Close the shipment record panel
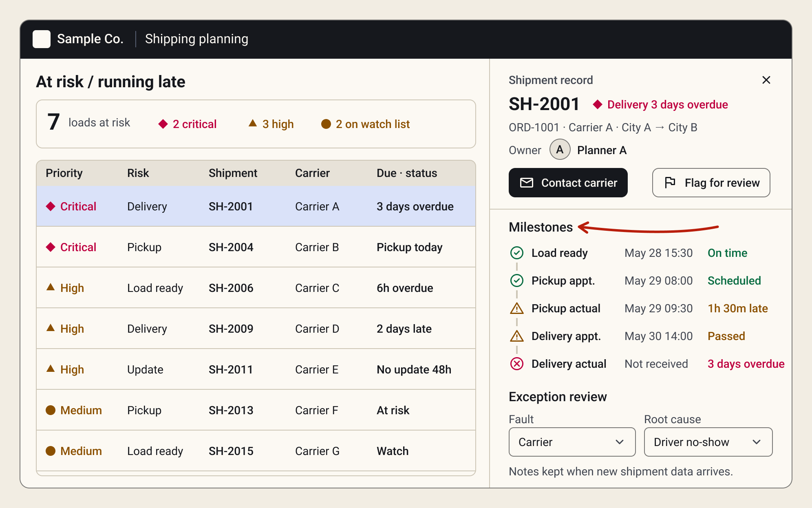 coord(766,80)
